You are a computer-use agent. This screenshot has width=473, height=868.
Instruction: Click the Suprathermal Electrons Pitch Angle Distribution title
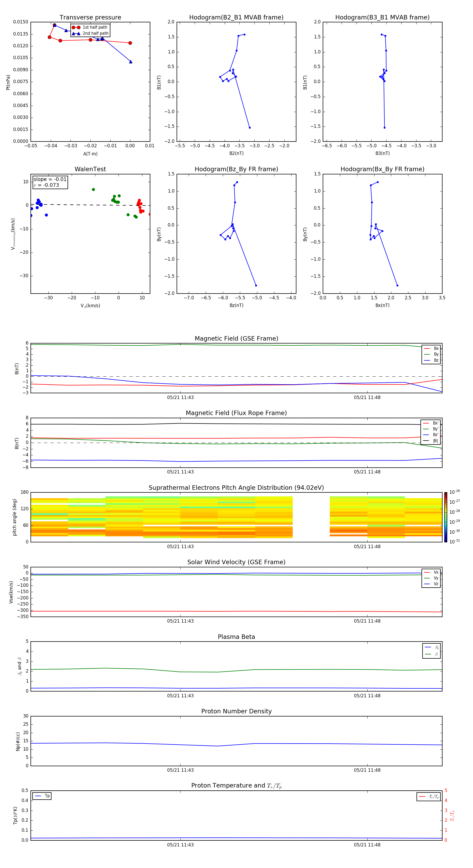pos(236,488)
